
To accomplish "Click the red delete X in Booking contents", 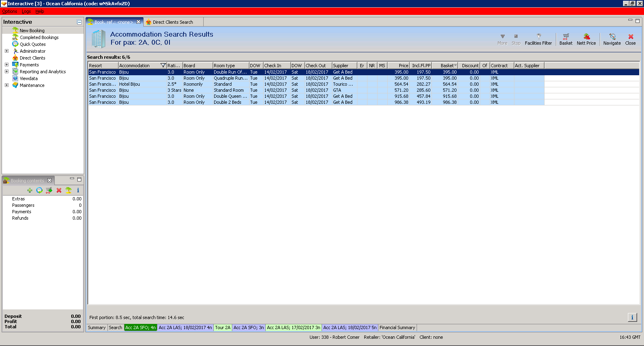I will 59,190.
